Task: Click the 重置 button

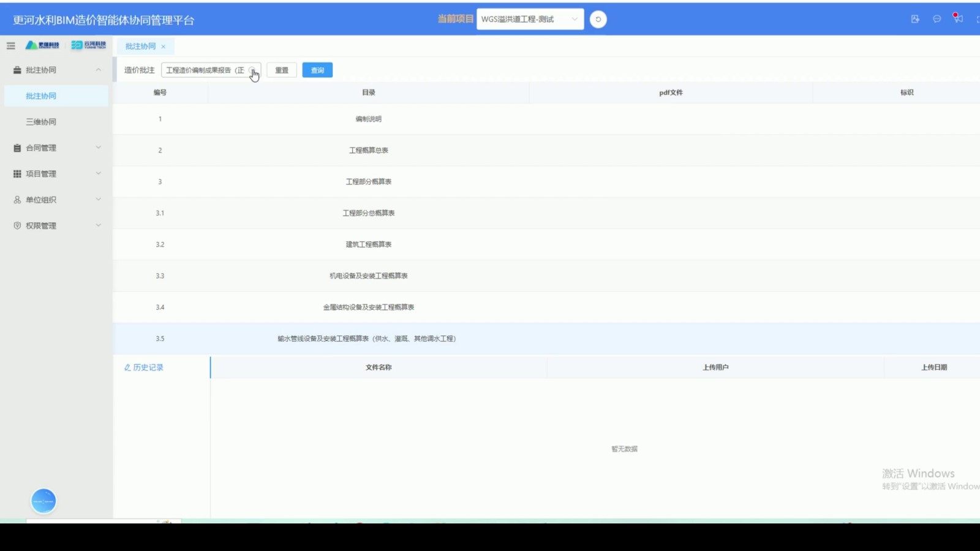Action: tap(282, 70)
